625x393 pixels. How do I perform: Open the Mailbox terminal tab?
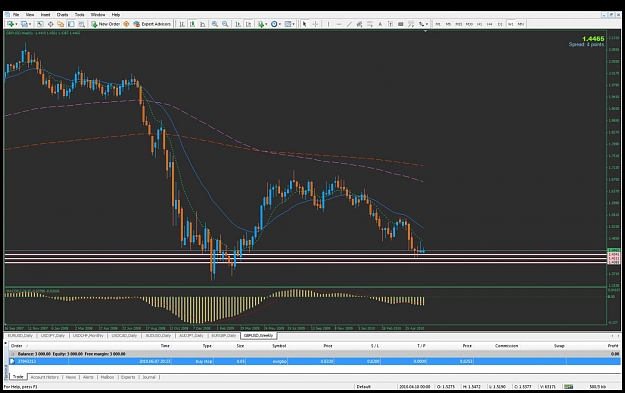pos(107,377)
